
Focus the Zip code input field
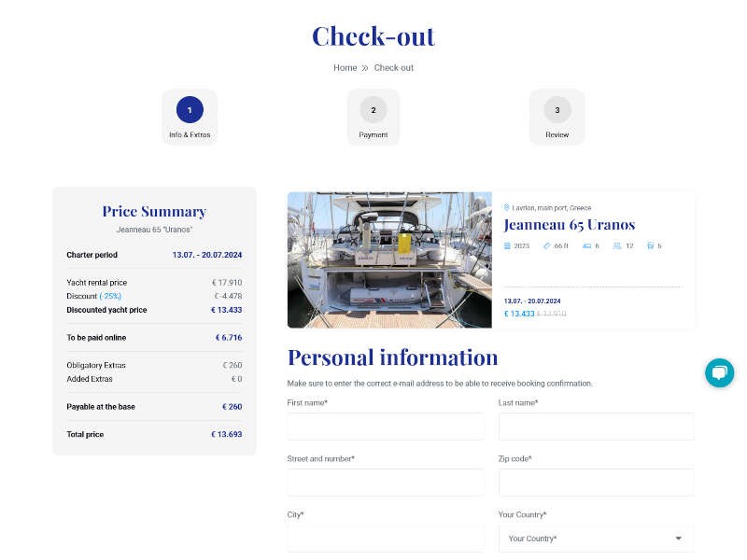(x=597, y=483)
